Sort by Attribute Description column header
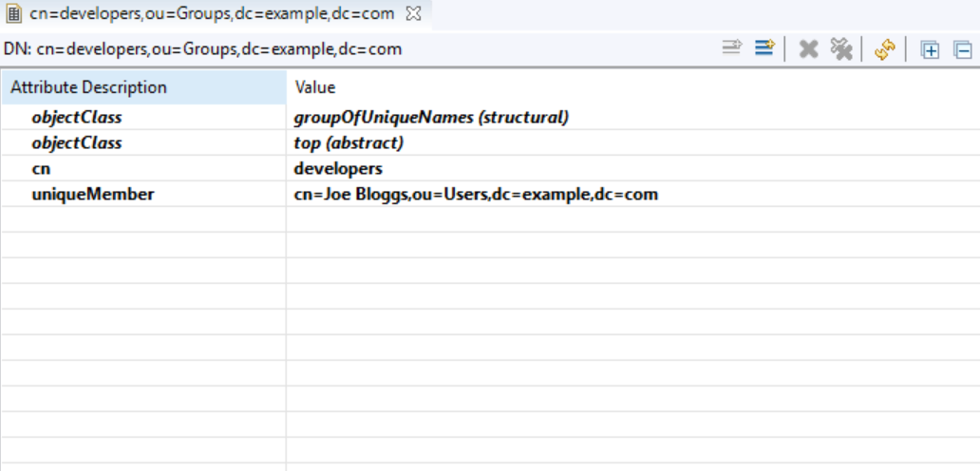The height and width of the screenshot is (471, 980). (x=142, y=87)
